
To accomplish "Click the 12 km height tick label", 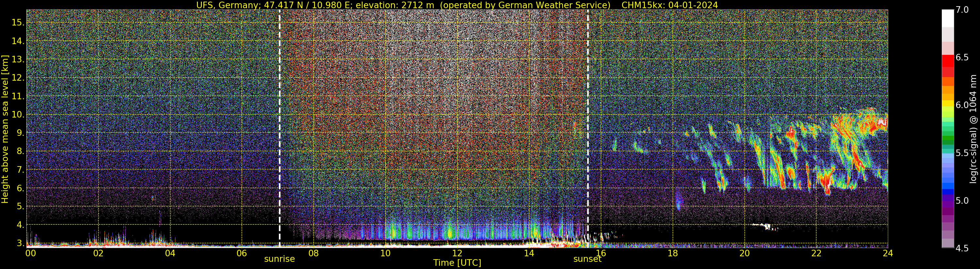I will [x=18, y=78].
